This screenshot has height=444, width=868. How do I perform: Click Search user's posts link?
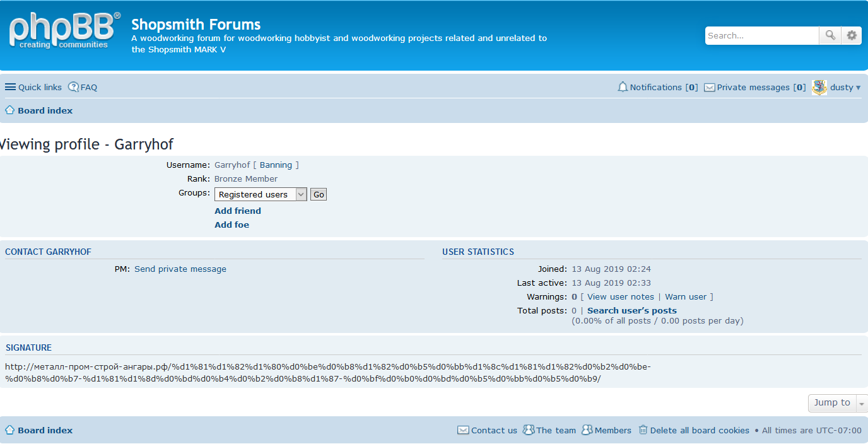pos(632,310)
